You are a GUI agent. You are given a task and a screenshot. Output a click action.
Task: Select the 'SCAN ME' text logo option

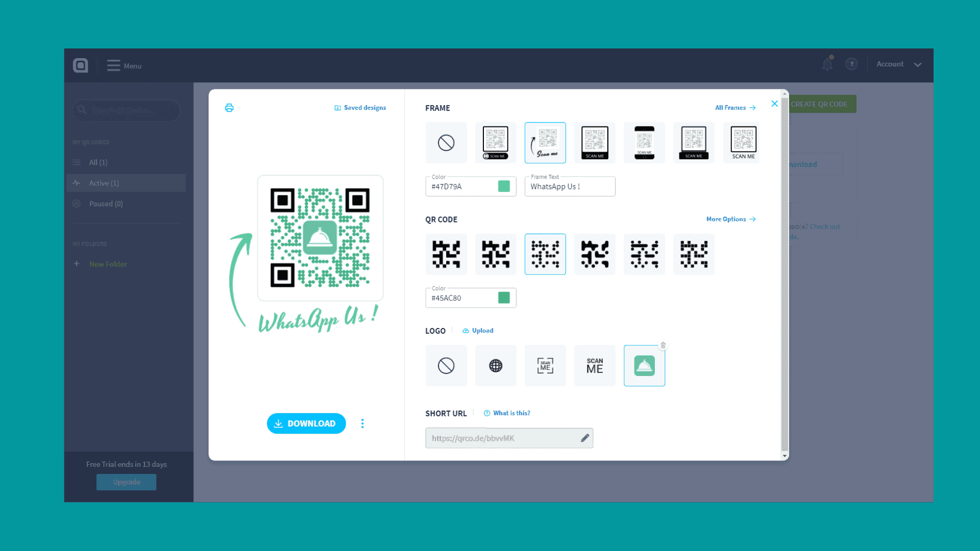(x=594, y=365)
